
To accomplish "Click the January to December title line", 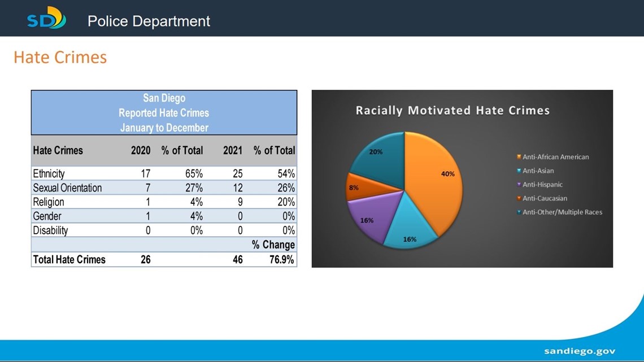I will (164, 128).
